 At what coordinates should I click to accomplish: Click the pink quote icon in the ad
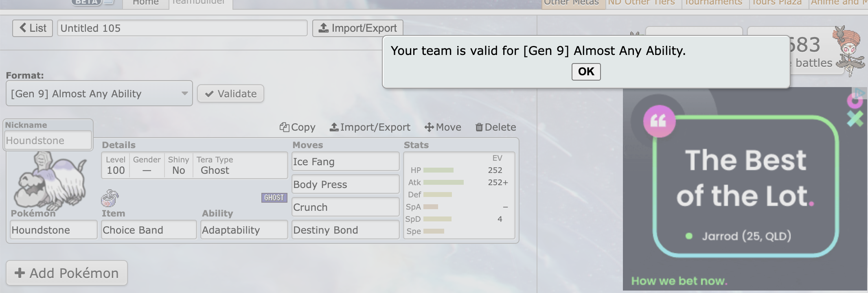pos(659,121)
